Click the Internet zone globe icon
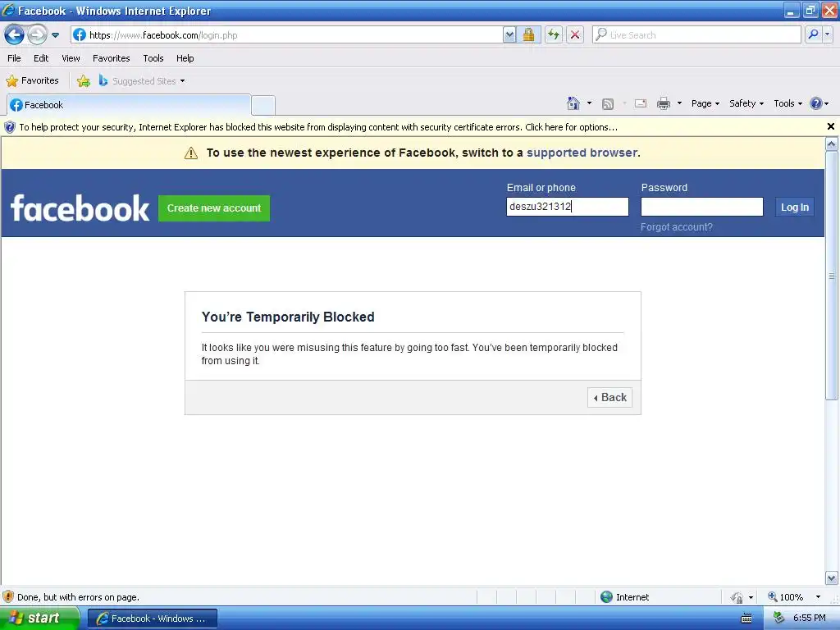840x630 pixels. click(x=606, y=597)
